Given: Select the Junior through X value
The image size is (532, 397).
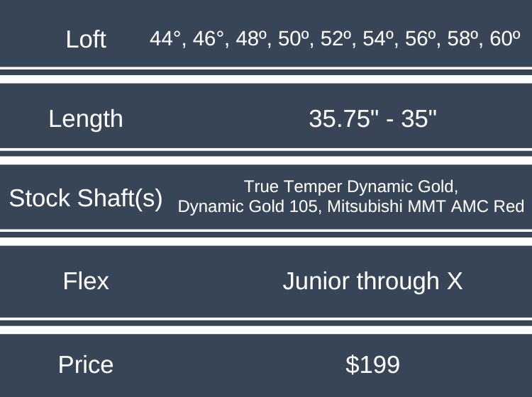Looking at the screenshot, I should tap(372, 281).
